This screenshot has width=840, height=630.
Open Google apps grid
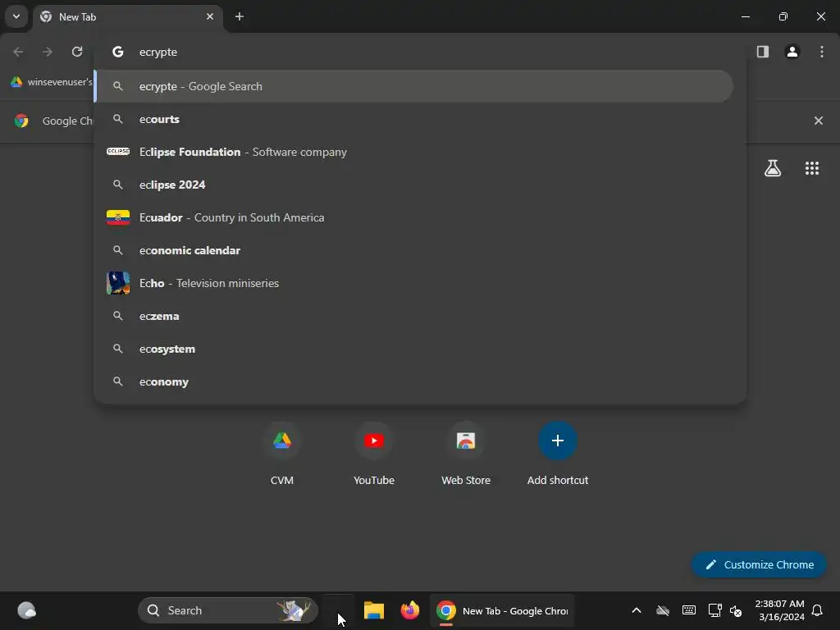coord(812,168)
